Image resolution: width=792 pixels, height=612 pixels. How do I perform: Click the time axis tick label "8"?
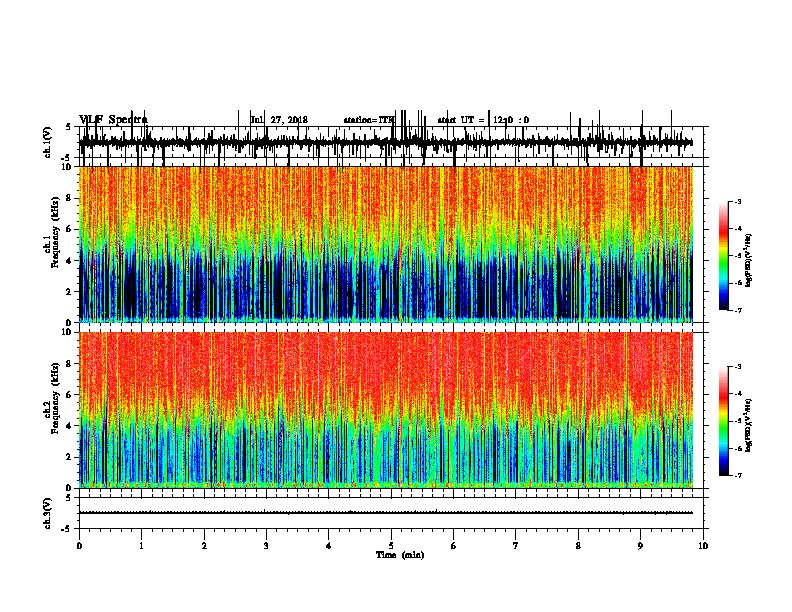pyautogui.click(x=578, y=545)
